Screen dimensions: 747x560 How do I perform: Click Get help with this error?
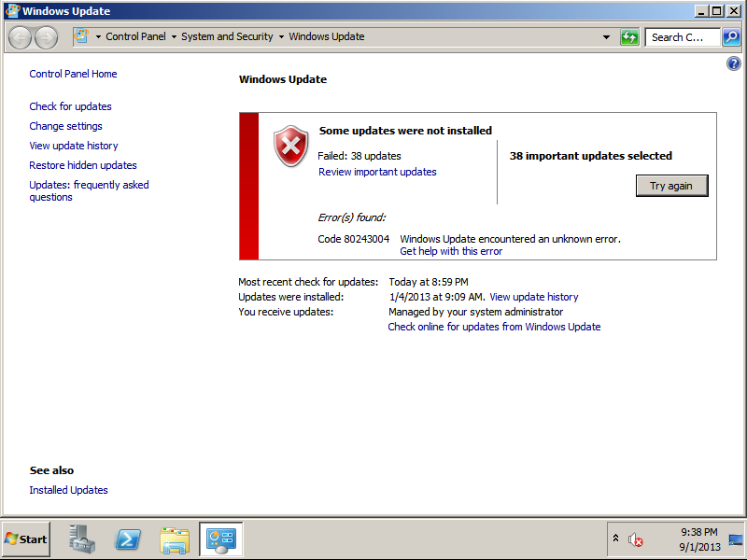451,251
